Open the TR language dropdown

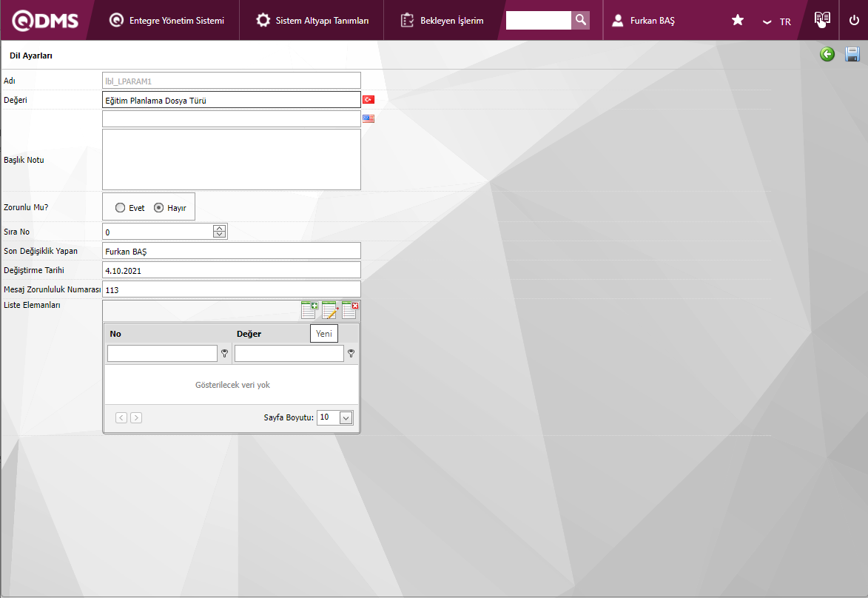(x=777, y=21)
